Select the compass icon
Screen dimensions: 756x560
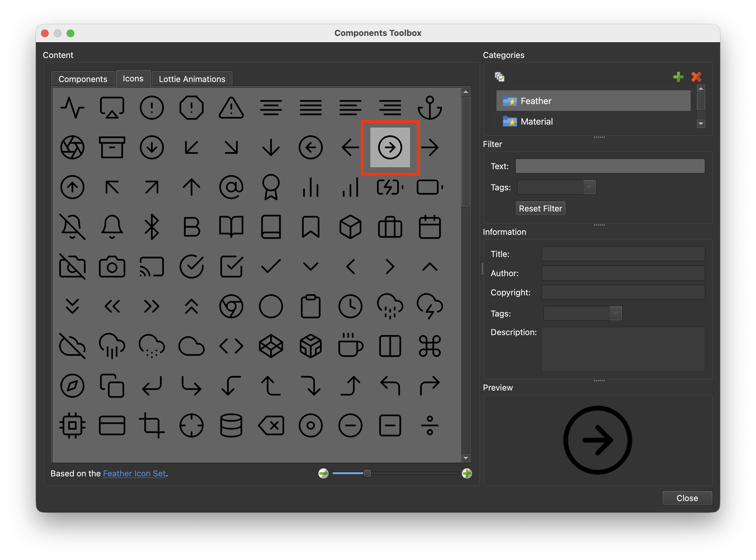pyautogui.click(x=72, y=385)
